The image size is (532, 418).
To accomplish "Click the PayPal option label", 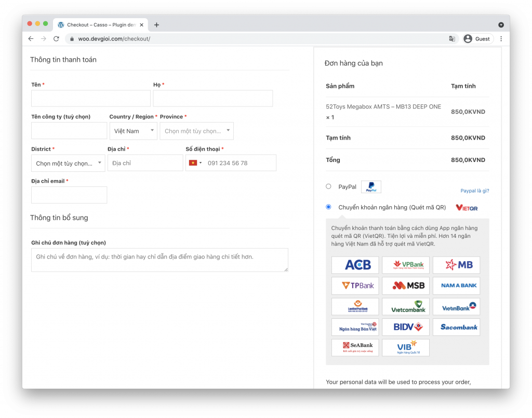I will pos(347,187).
